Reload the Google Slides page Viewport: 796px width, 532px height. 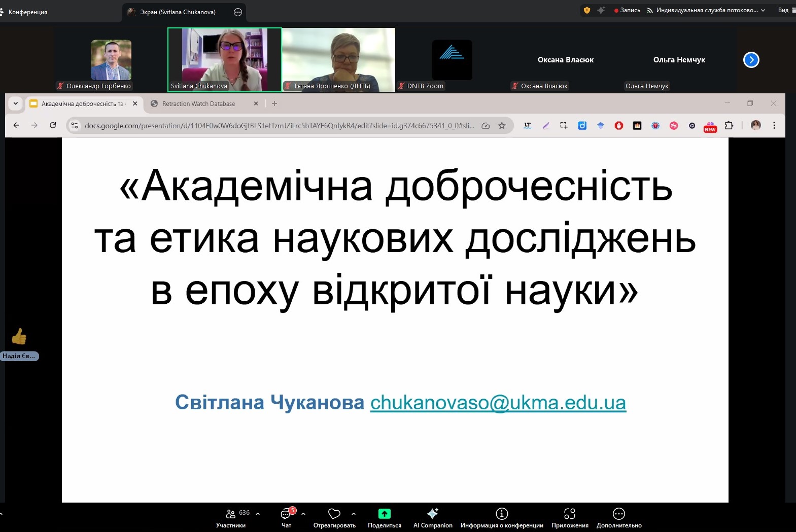[x=53, y=125]
